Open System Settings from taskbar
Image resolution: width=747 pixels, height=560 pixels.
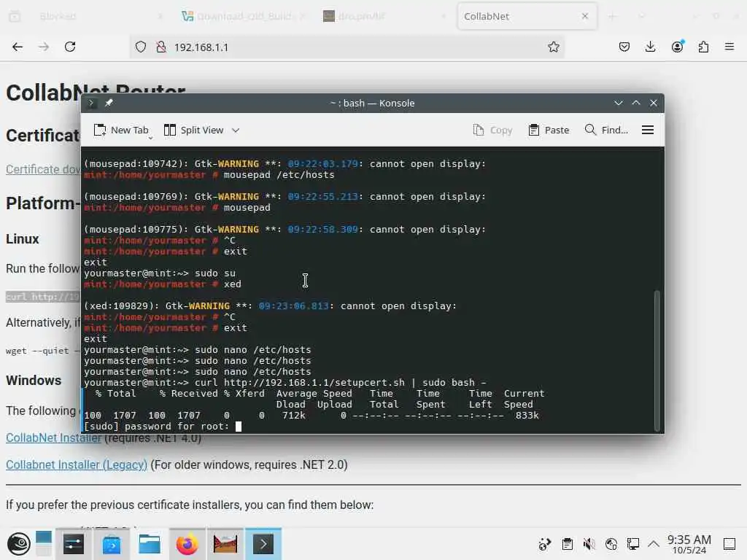coord(74,544)
